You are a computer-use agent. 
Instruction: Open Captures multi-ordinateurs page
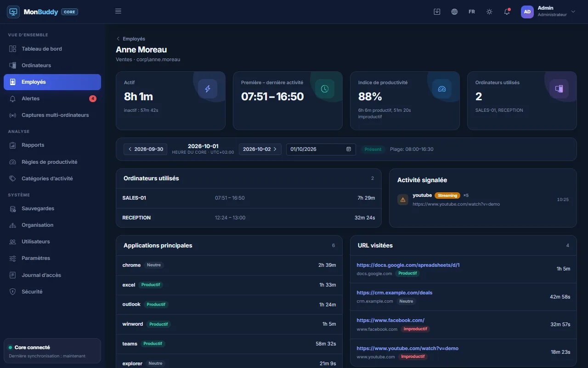coord(52,115)
